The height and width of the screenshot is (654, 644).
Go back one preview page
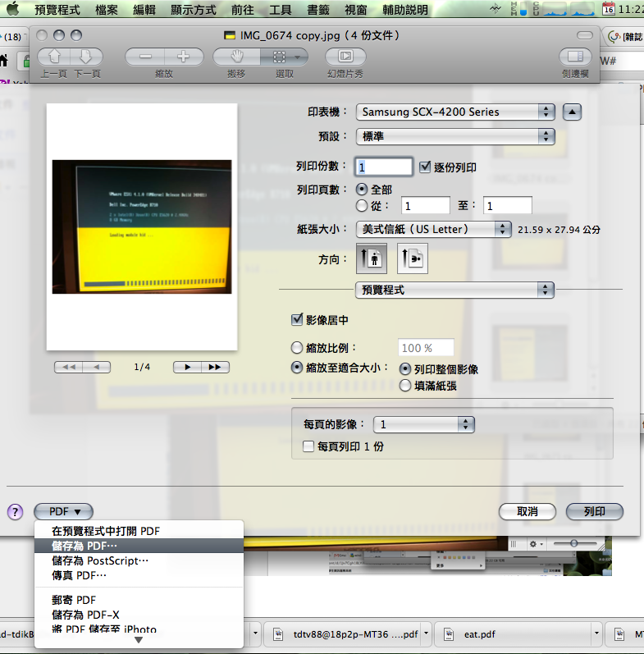point(96,367)
